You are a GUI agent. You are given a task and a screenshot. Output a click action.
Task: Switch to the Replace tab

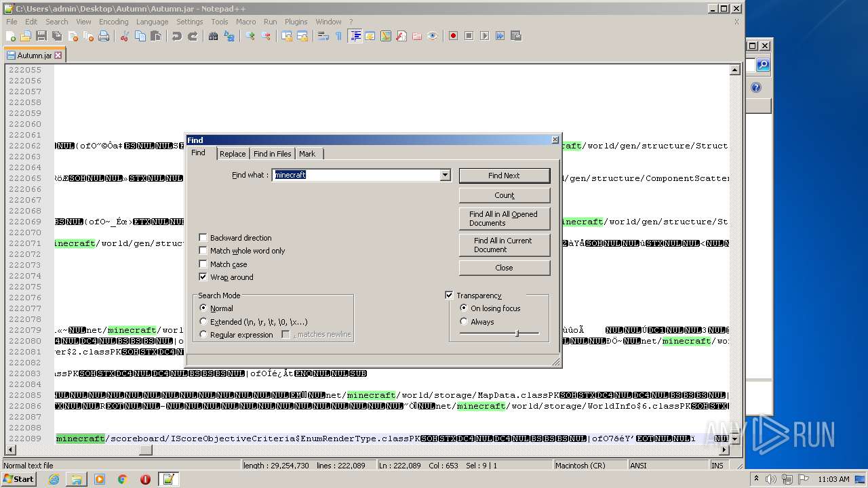233,154
